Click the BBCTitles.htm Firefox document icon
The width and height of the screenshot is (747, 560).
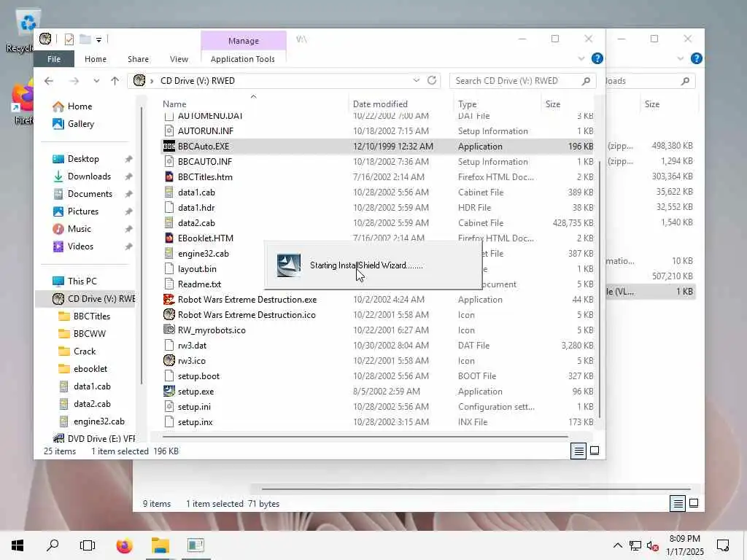pos(169,176)
